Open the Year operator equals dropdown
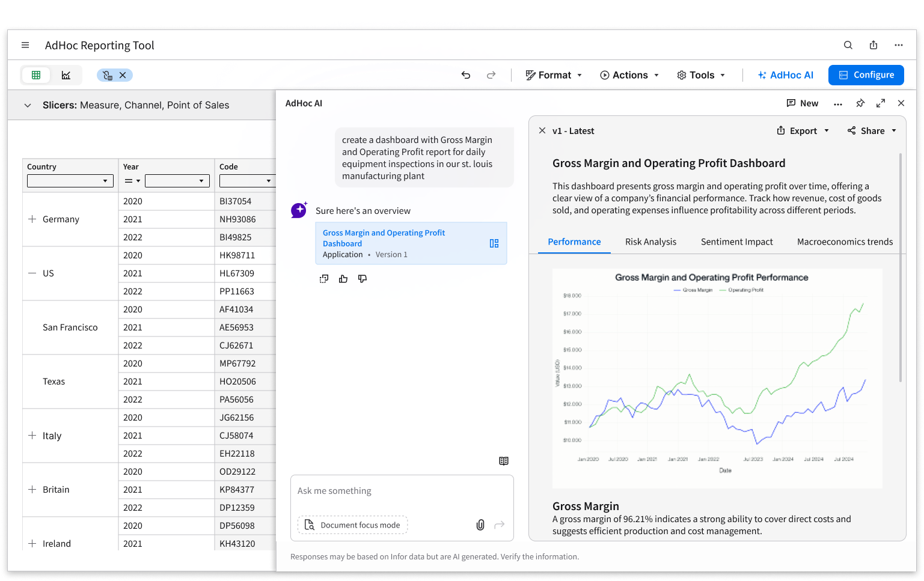 [132, 181]
